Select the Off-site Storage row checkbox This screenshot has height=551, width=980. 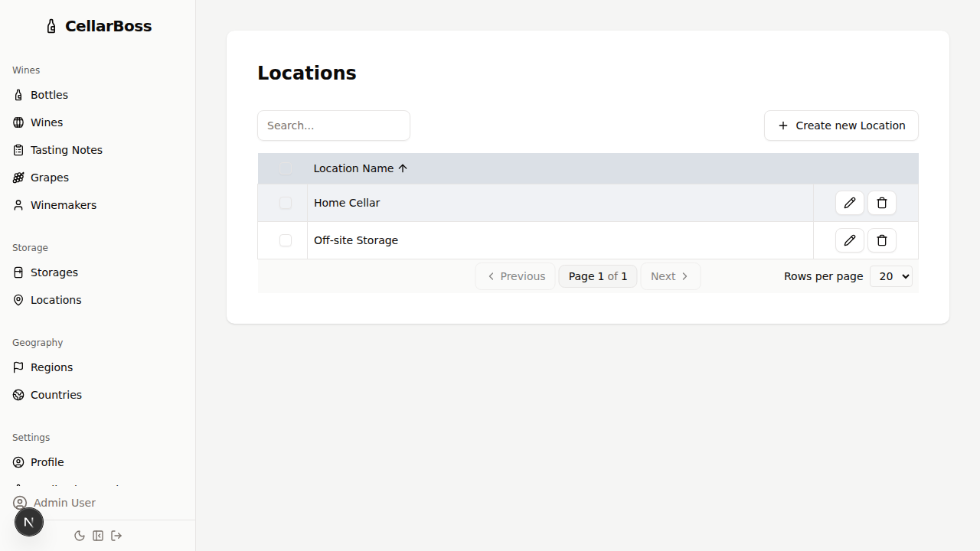tap(286, 240)
